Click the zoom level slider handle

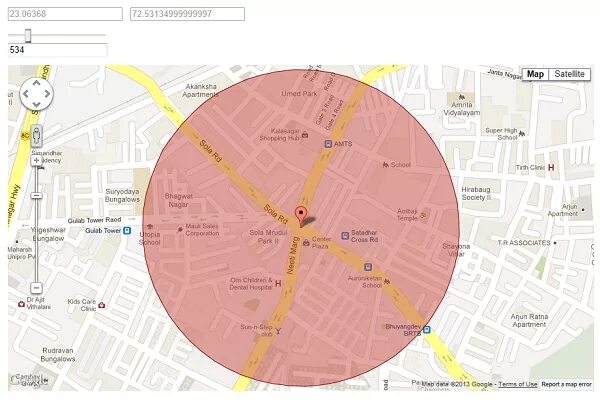pos(36,196)
